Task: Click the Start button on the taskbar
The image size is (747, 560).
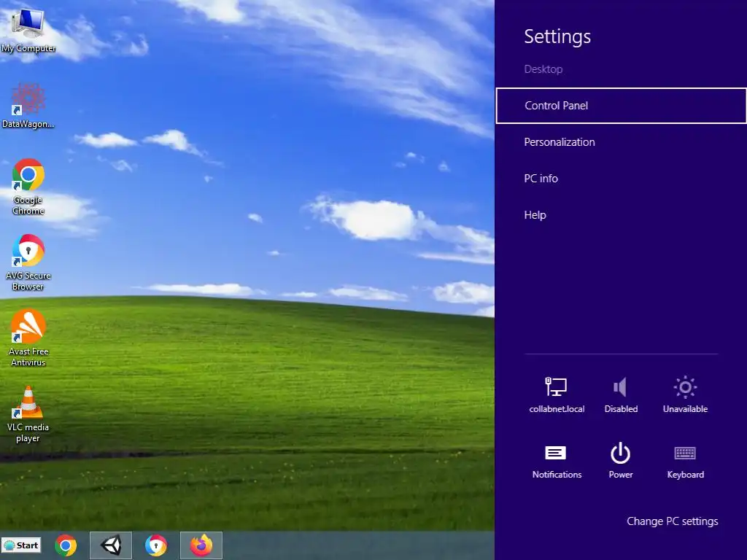Action: click(x=21, y=545)
